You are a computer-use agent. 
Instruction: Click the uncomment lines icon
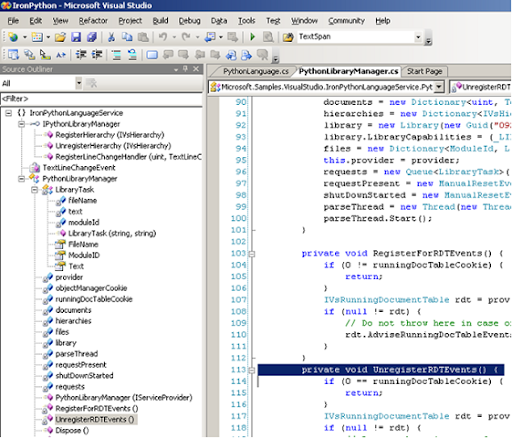132,54
